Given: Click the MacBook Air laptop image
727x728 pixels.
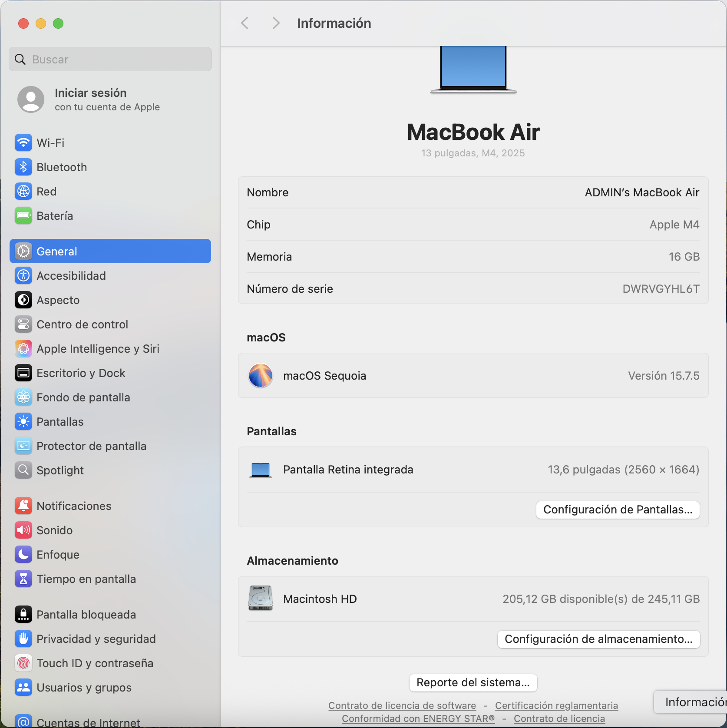Looking at the screenshot, I should pos(473,69).
